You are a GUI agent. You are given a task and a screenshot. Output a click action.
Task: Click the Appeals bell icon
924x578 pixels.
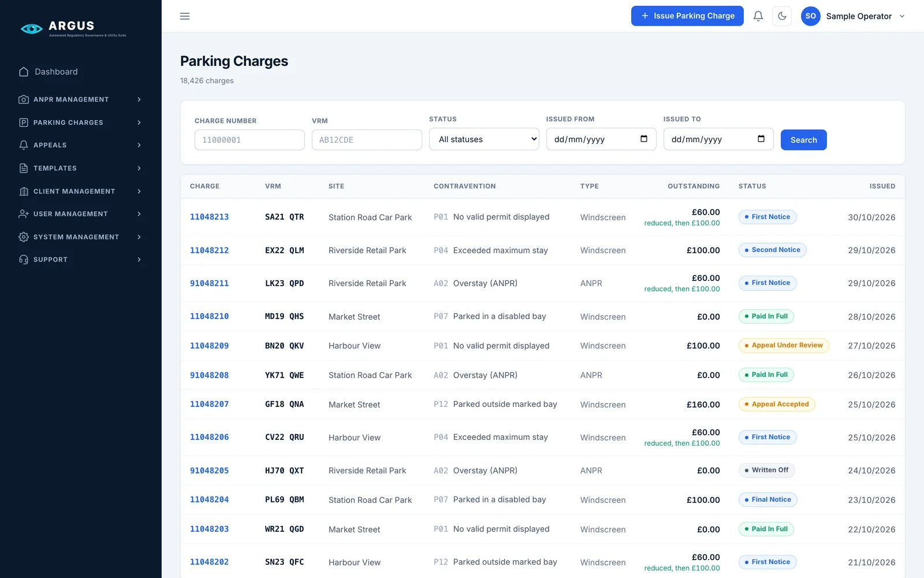[24, 145]
